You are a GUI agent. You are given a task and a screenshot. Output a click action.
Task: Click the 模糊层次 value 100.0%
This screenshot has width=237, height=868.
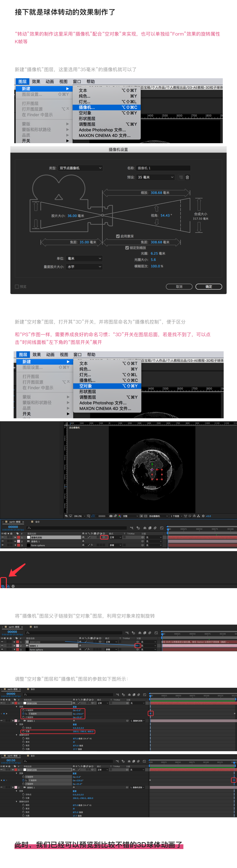point(157,266)
